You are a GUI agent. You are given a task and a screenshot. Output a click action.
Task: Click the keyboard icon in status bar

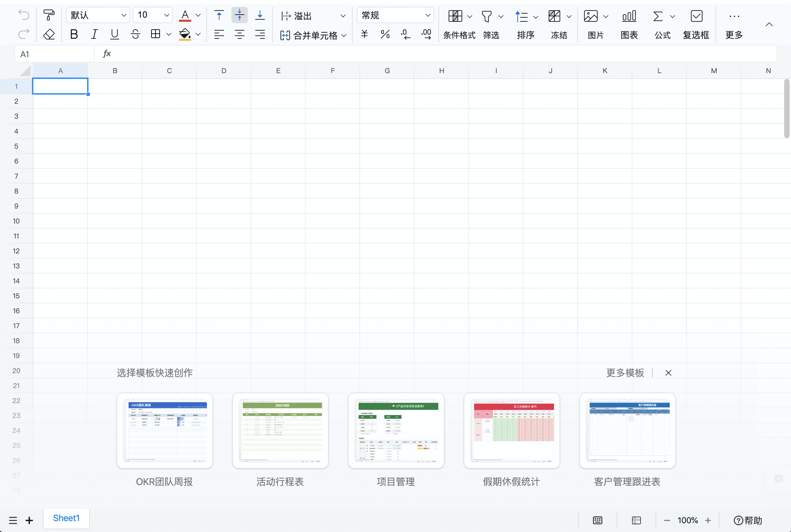[x=598, y=520]
